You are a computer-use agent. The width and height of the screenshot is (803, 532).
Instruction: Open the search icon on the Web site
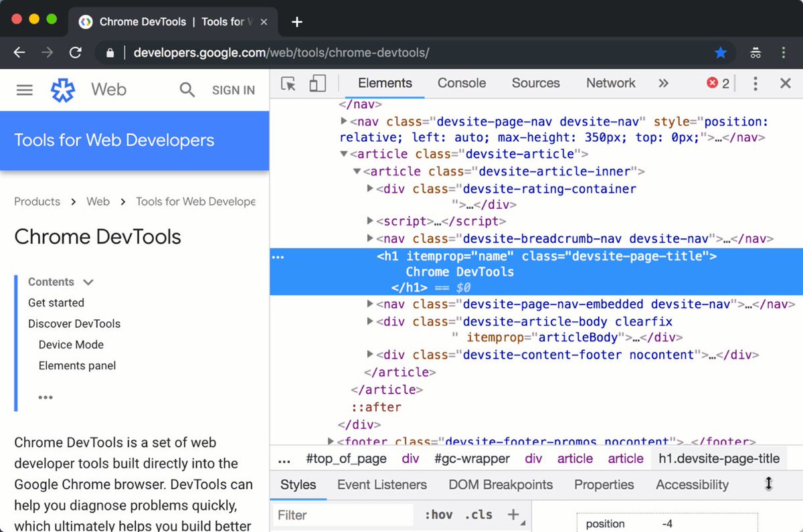pyautogui.click(x=187, y=90)
